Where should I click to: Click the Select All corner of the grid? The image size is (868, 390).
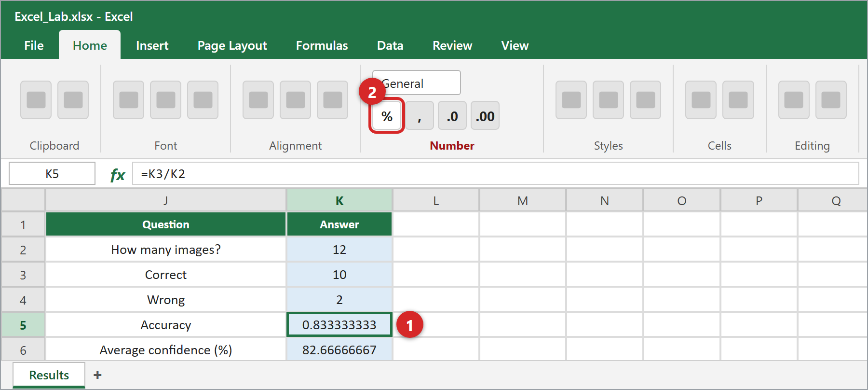coord(23,200)
